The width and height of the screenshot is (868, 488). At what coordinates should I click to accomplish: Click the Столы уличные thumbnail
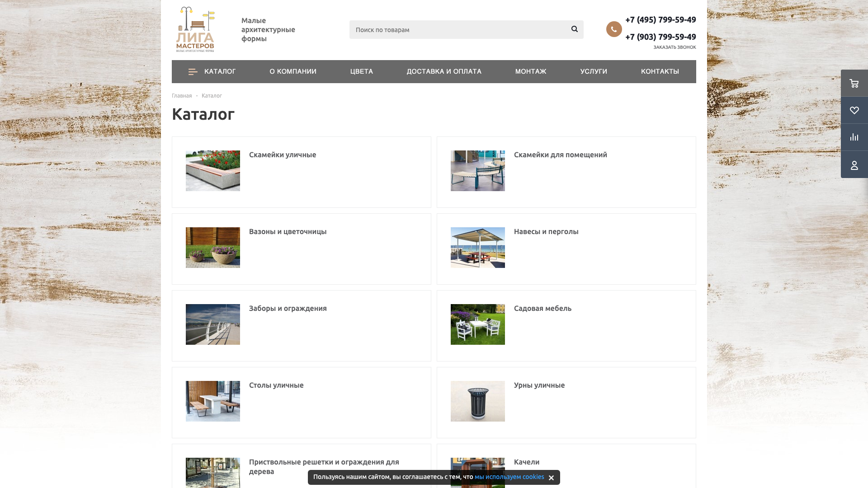213,401
